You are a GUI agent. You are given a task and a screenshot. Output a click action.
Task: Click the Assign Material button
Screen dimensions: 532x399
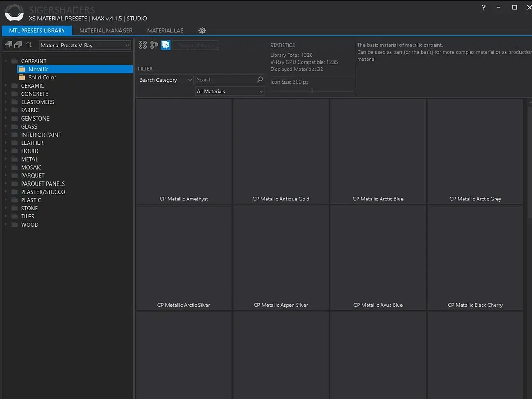click(x=196, y=45)
